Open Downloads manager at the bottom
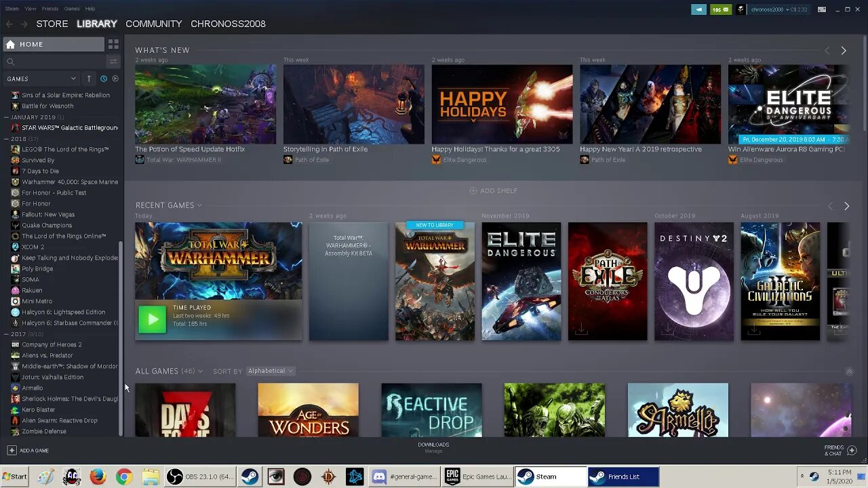The image size is (868, 488). click(x=433, y=447)
